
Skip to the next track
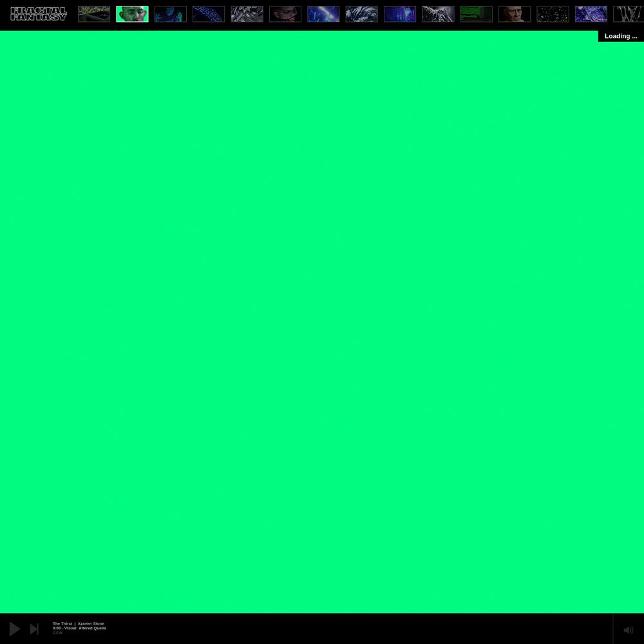pyautogui.click(x=34, y=629)
